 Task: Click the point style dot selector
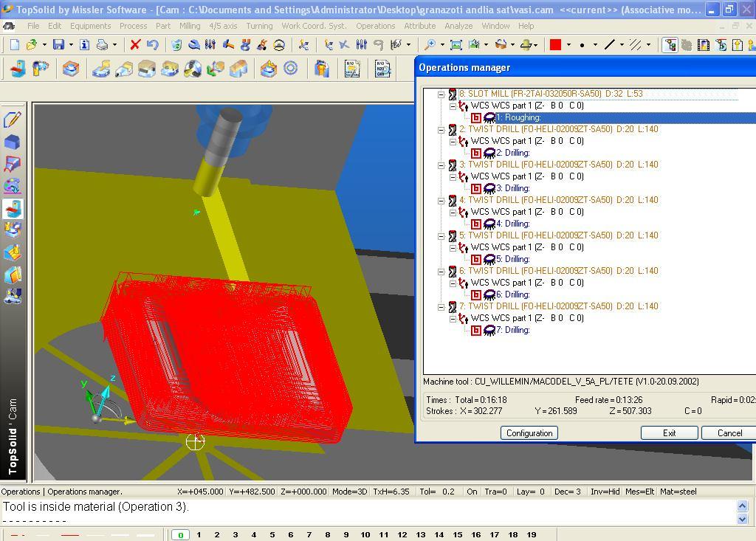click(x=582, y=45)
